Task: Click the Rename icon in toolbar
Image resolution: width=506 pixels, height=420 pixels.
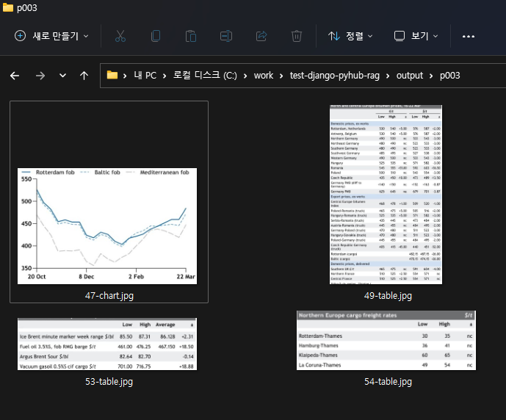Action: [x=226, y=36]
